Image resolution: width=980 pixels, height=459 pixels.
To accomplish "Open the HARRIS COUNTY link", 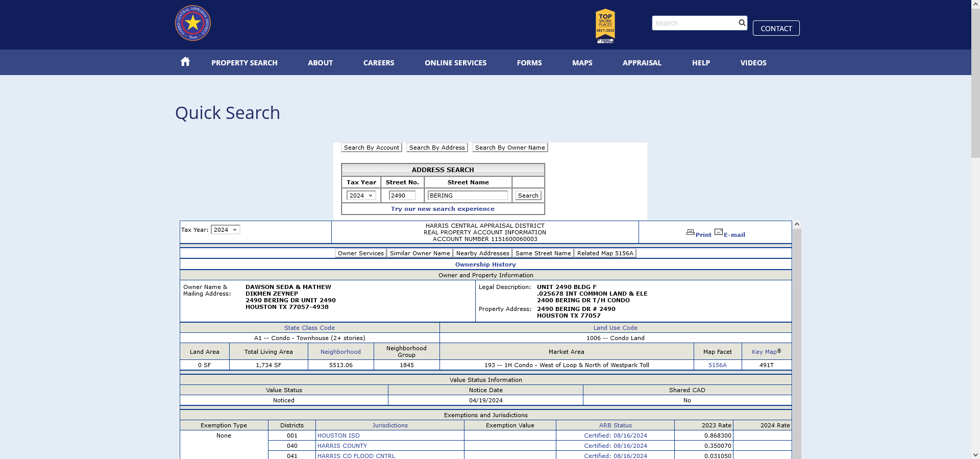I will coord(342,446).
